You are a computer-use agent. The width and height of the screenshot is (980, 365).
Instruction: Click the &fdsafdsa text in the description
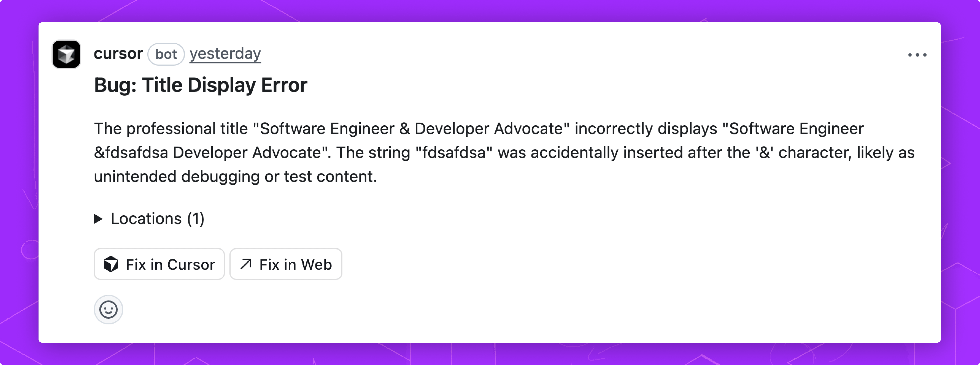[131, 153]
